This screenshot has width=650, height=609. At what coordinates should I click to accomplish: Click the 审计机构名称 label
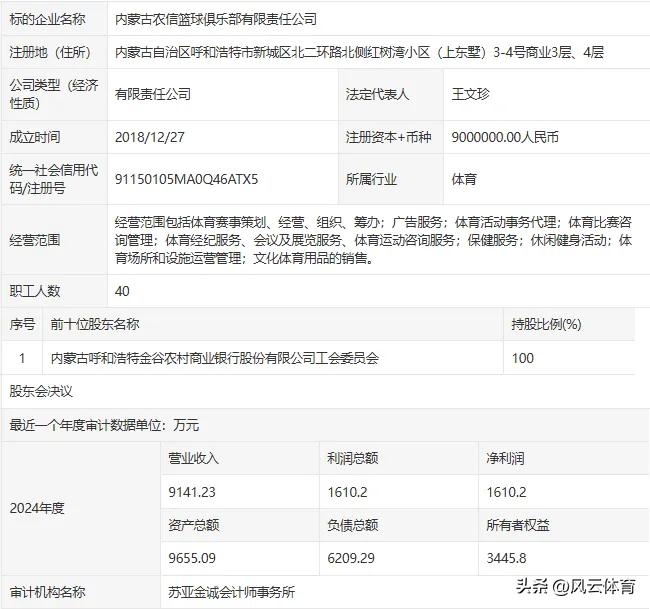tap(47, 592)
